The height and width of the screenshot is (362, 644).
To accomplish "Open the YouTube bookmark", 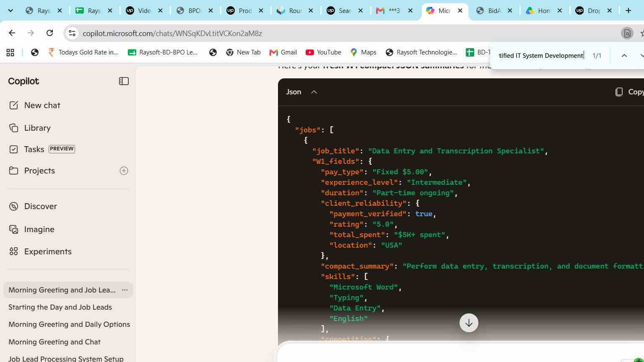I will (x=323, y=52).
